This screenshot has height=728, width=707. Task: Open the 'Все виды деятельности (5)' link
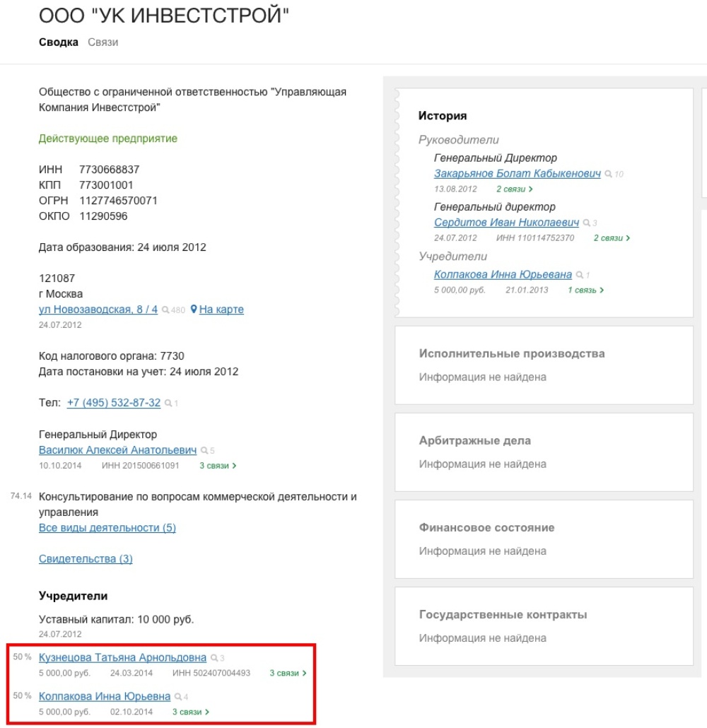[x=107, y=528]
